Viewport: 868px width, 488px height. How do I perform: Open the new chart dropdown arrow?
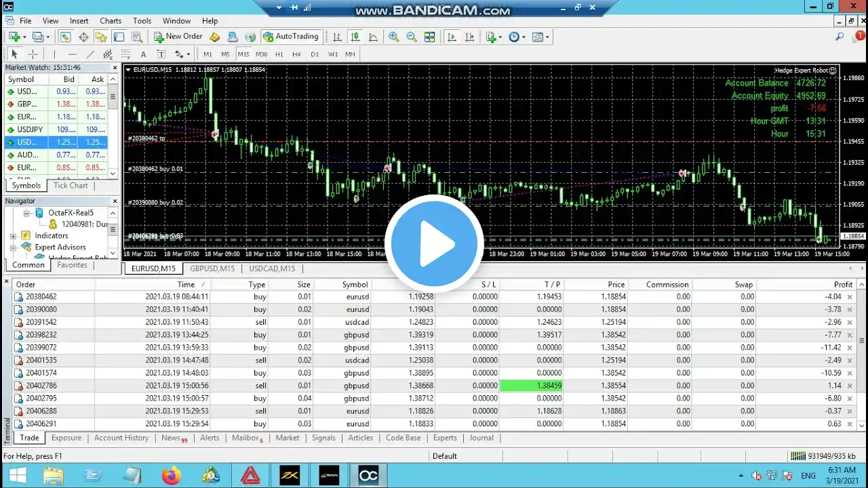[25, 37]
